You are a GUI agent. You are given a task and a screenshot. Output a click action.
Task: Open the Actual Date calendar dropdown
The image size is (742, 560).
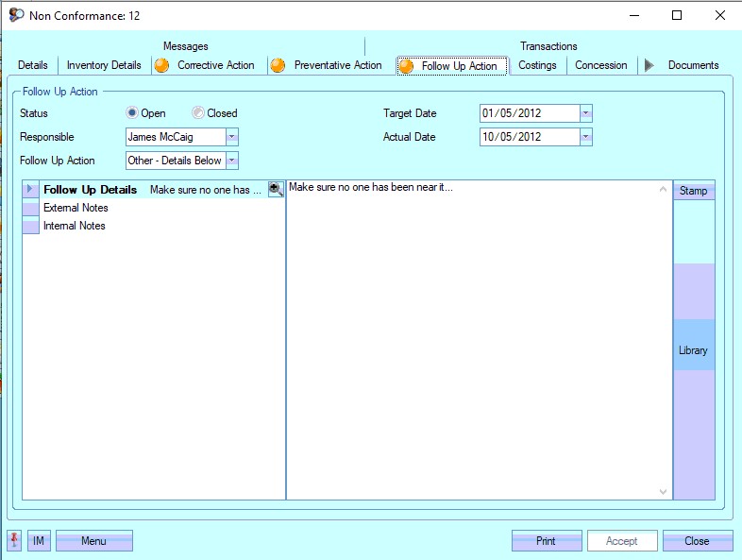click(585, 137)
